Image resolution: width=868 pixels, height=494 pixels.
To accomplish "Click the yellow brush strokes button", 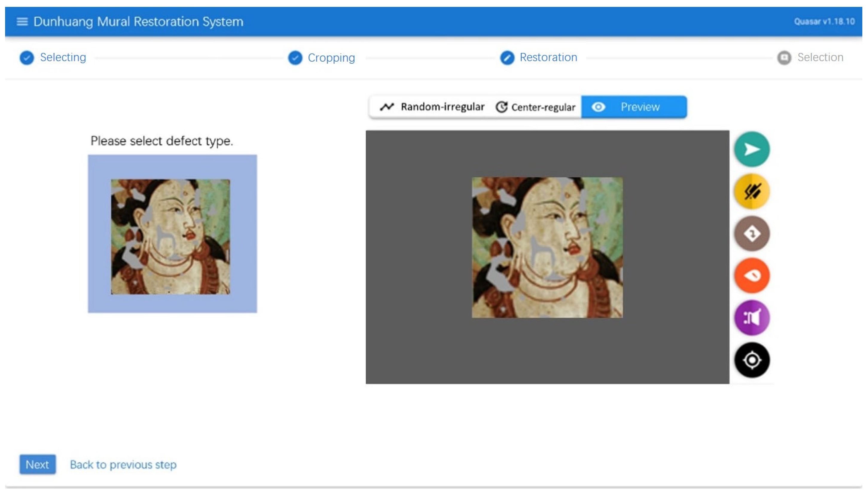I will pos(752,191).
